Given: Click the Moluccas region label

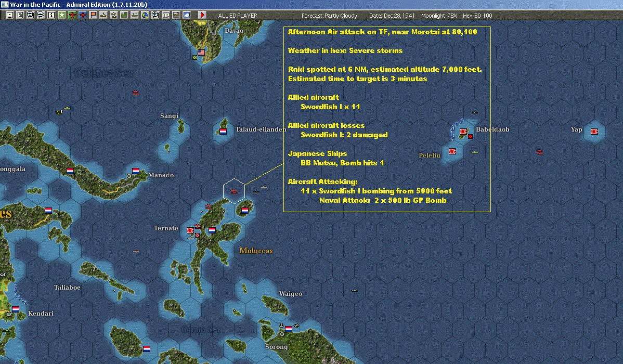Looking at the screenshot, I should [x=256, y=251].
